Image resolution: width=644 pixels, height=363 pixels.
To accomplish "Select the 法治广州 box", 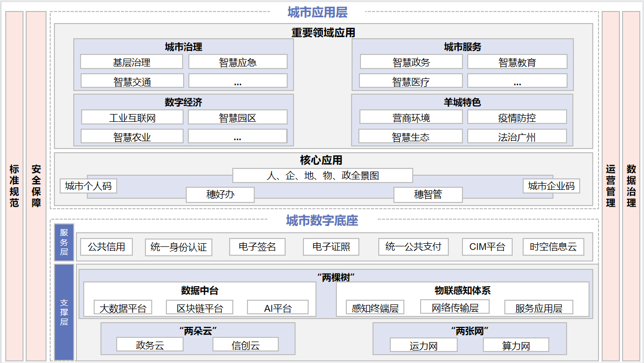I will (517, 137).
